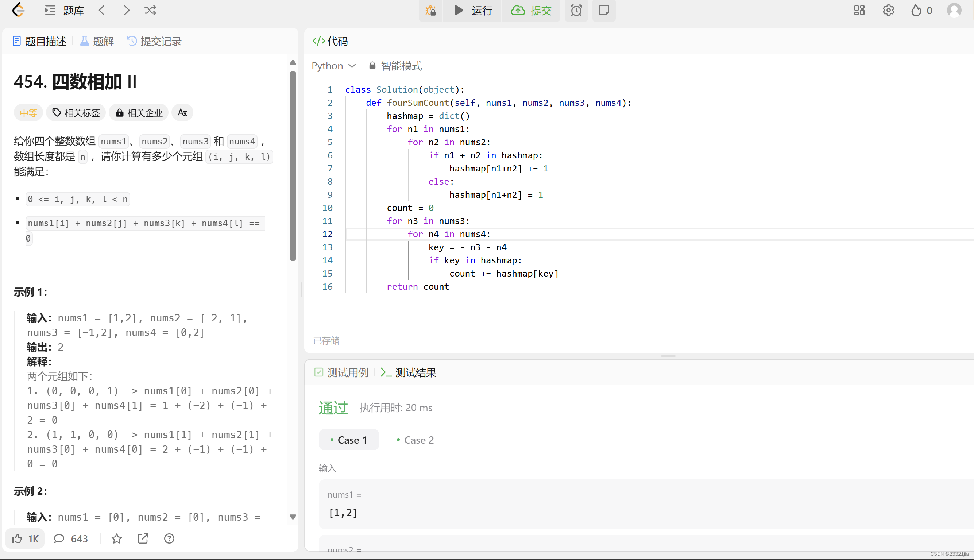Click the LeetCode logo icon
974x560 pixels.
[x=18, y=10]
